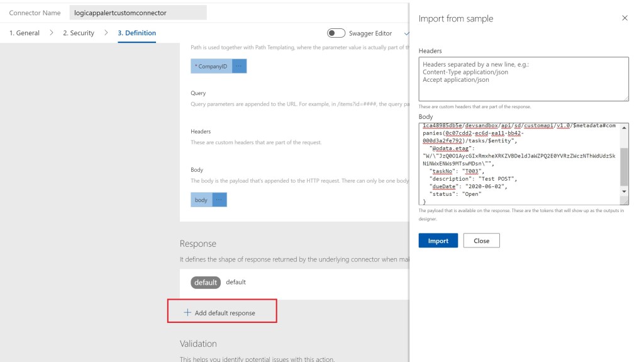Select the body request parameter chip
644x362 pixels.
(201, 200)
